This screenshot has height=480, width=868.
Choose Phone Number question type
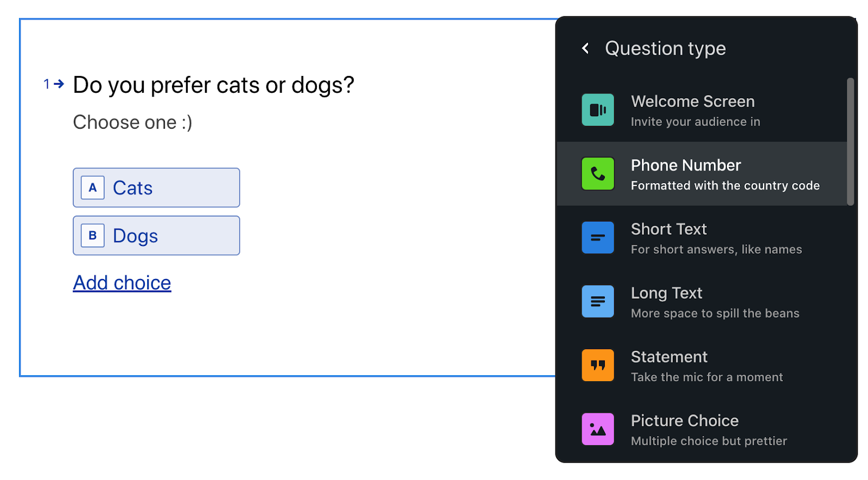[x=702, y=174]
